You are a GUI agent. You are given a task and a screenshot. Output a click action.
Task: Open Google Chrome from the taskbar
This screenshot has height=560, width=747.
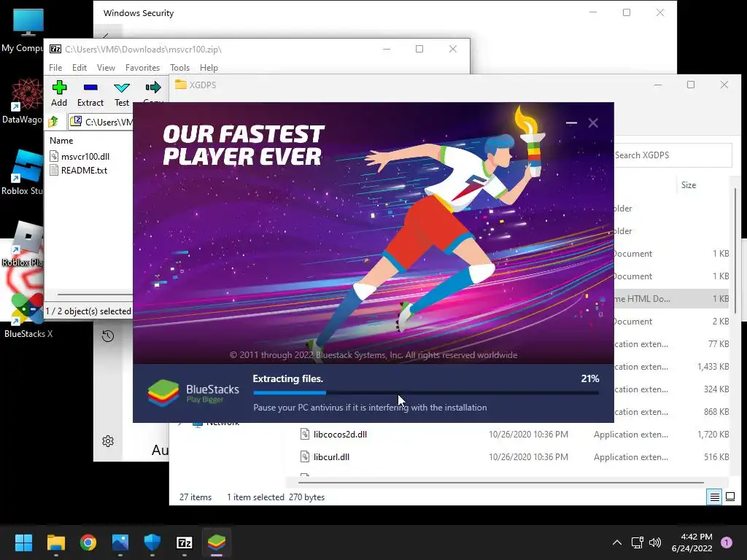tap(88, 542)
